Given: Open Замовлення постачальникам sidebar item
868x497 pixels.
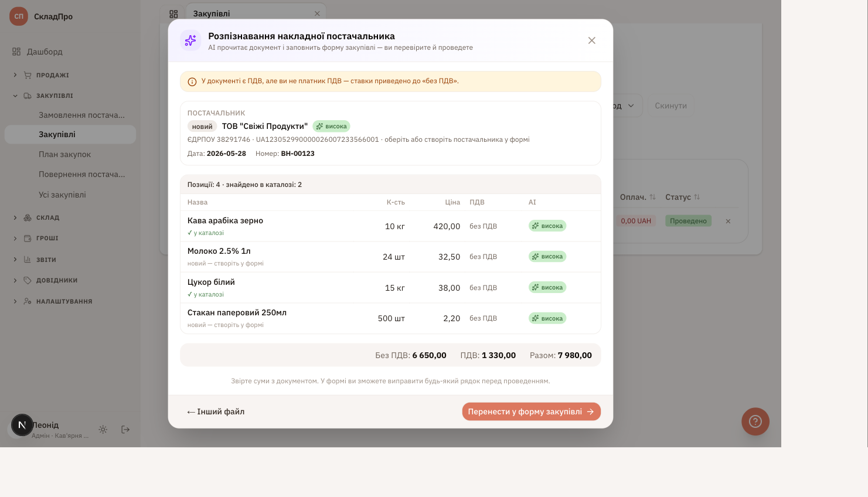Looking at the screenshot, I should (81, 115).
